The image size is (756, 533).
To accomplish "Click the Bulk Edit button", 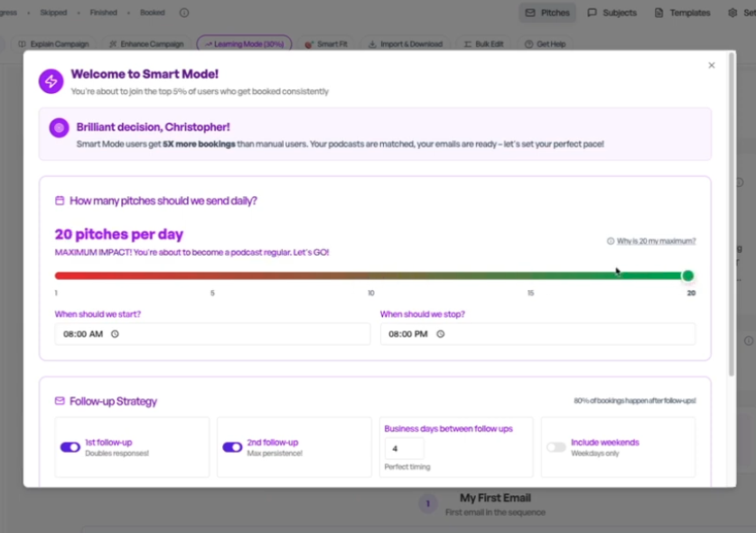I will click(483, 44).
